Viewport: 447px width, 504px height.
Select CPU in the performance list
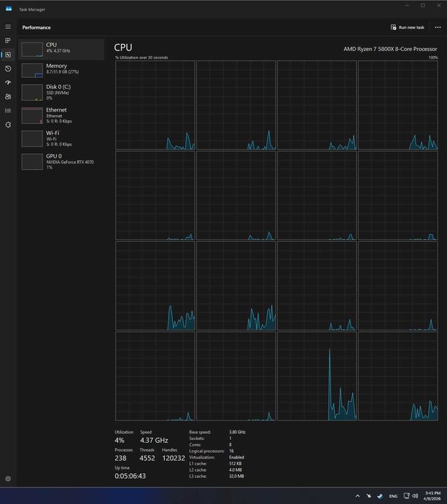click(x=61, y=50)
